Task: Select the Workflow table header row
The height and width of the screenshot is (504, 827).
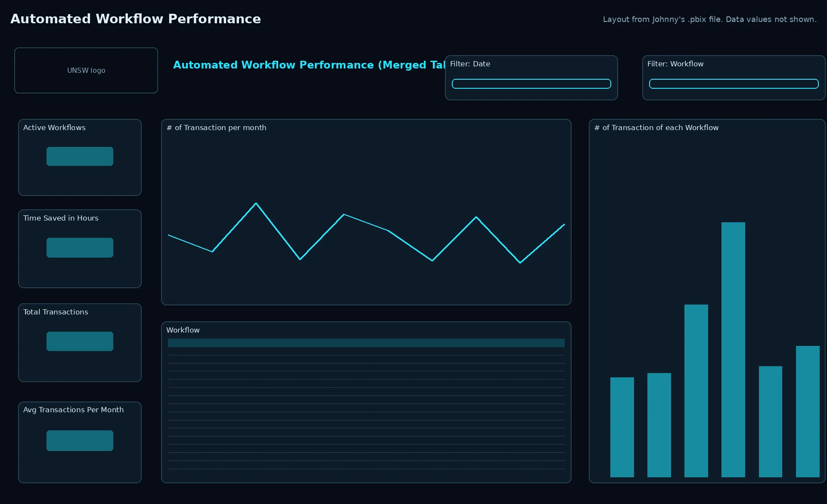Action: pos(366,343)
